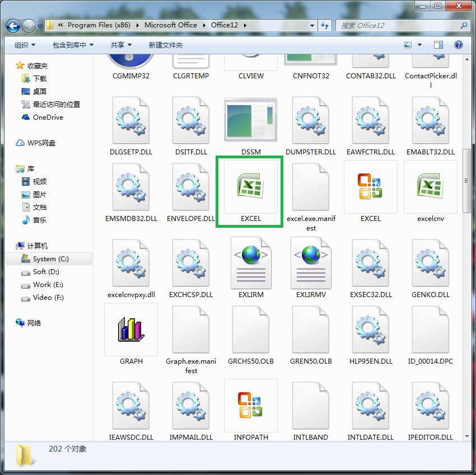Expand the address bar history dropdown

[x=312, y=26]
